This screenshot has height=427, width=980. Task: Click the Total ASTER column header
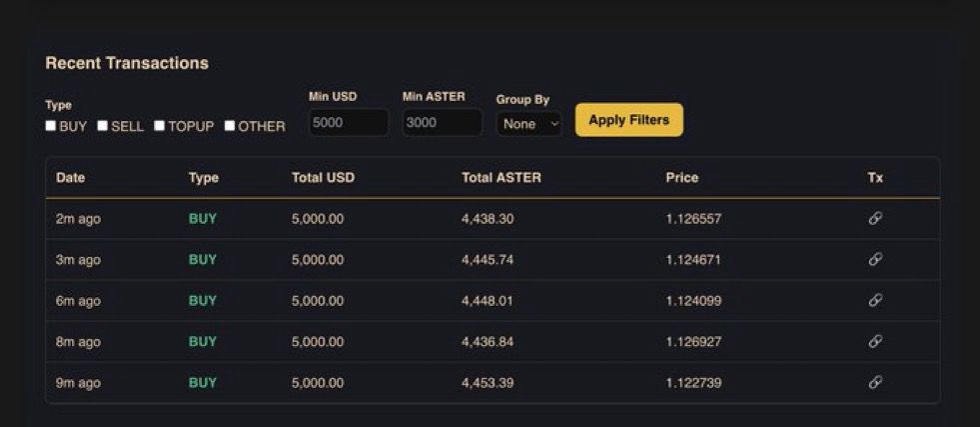[500, 178]
